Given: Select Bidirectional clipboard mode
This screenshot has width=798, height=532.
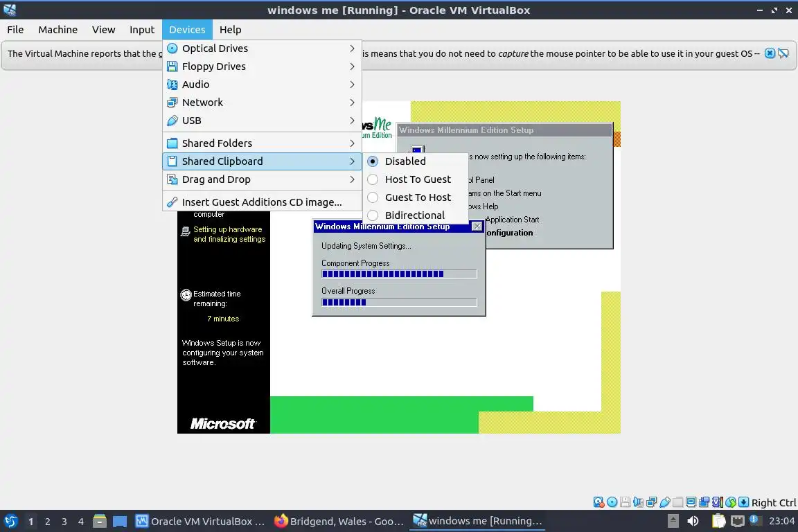Looking at the screenshot, I should click(416, 215).
